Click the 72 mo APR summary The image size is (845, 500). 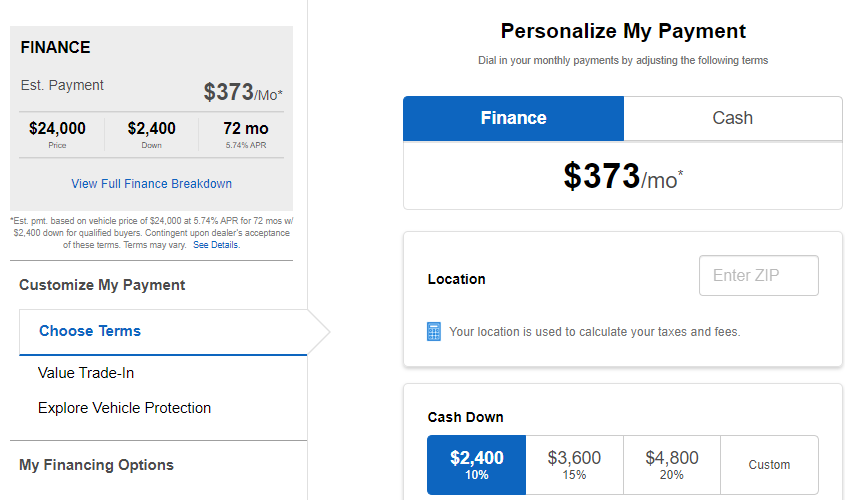click(x=246, y=134)
